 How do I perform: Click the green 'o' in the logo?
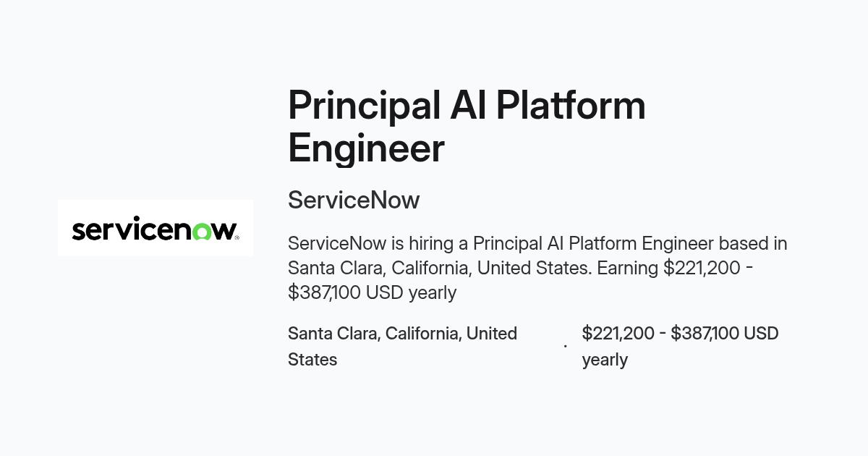202,231
